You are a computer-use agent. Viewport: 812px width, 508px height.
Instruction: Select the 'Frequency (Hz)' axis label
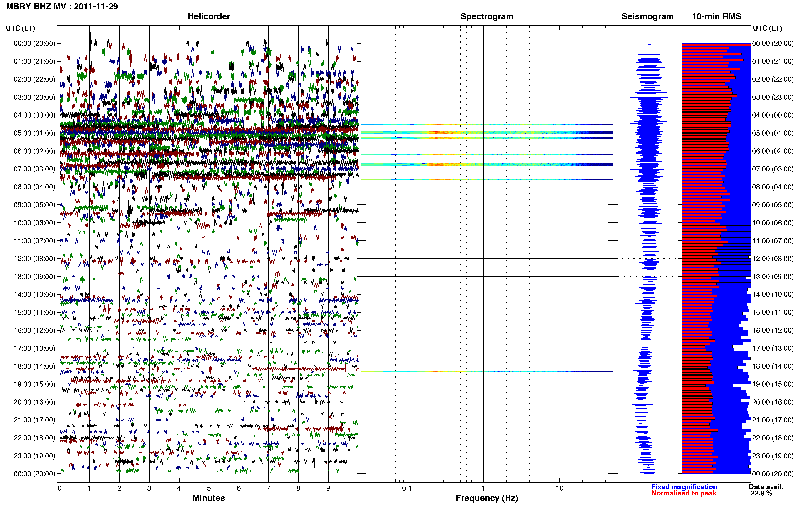[487, 498]
